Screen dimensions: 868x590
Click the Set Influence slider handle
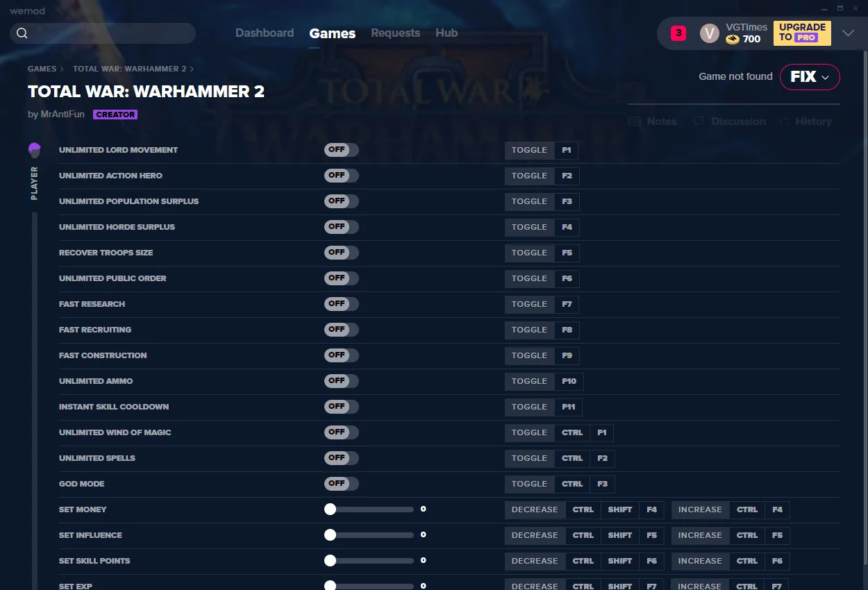330,535
